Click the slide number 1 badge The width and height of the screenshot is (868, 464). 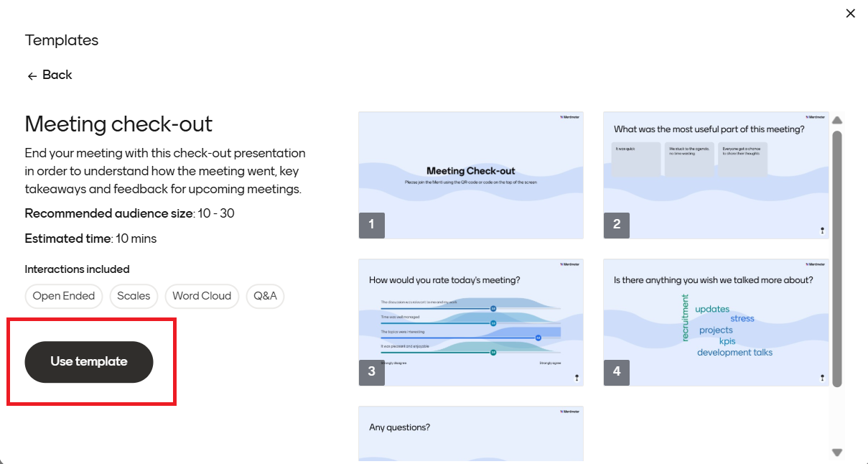coord(372,225)
